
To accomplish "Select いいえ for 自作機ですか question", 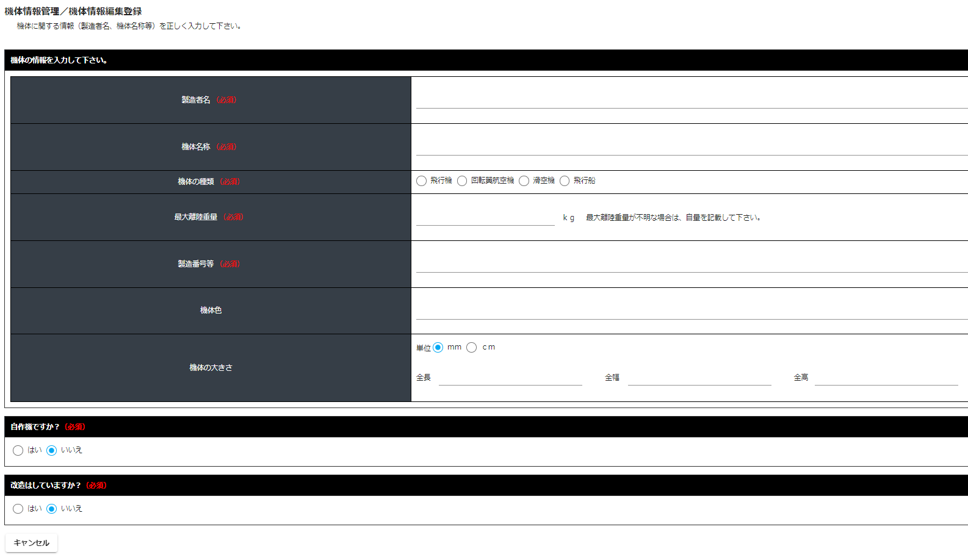I will pos(52,450).
